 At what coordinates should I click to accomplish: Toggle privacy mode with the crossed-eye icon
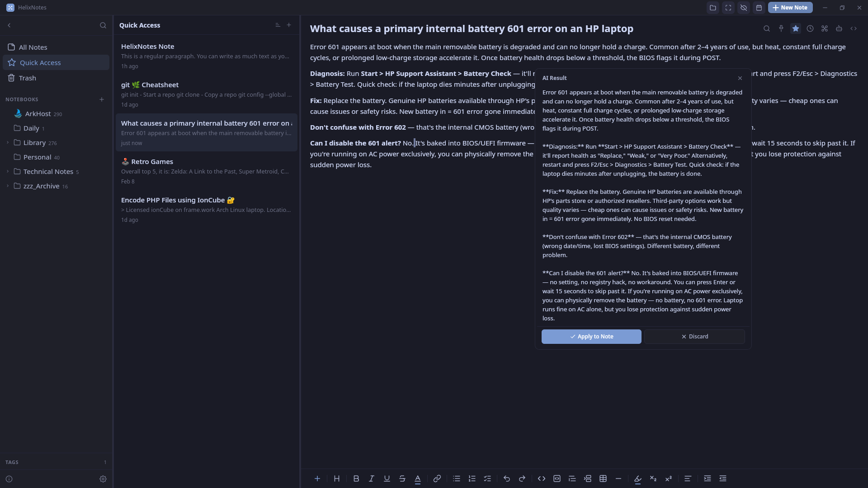coord(743,7)
